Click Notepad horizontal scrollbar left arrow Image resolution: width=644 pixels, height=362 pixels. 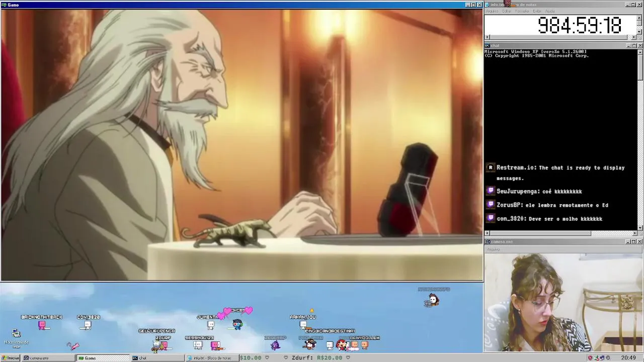[487, 37]
